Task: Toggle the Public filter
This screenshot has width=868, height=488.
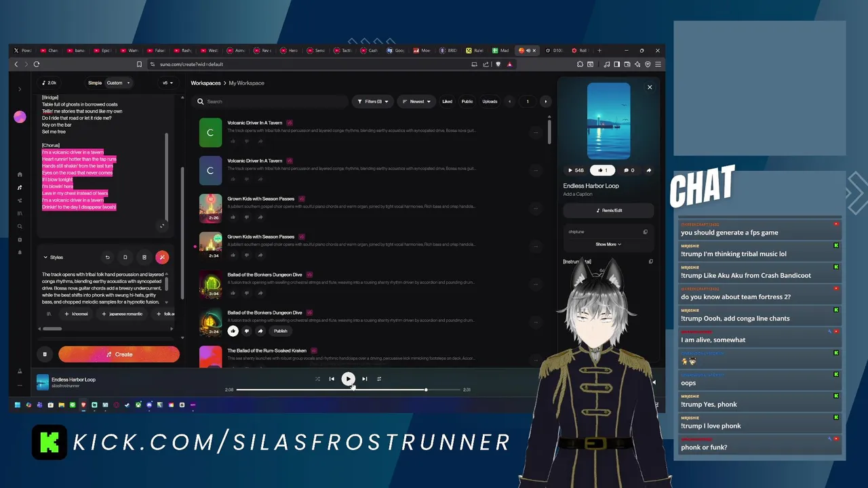Action: [x=467, y=102]
